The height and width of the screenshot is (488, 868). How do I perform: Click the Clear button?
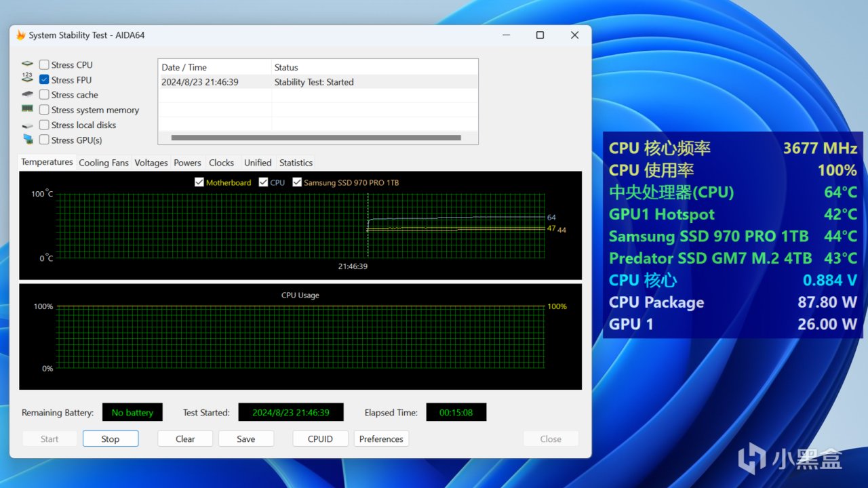[x=185, y=439]
